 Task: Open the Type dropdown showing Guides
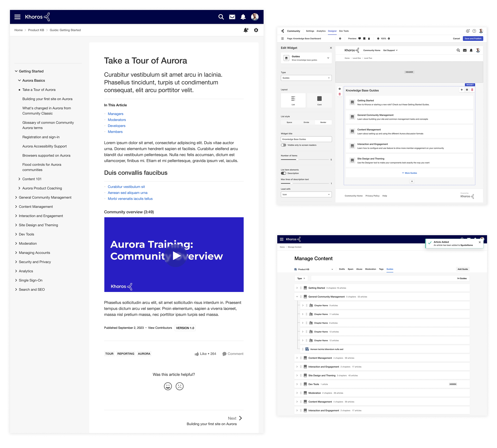point(306,78)
